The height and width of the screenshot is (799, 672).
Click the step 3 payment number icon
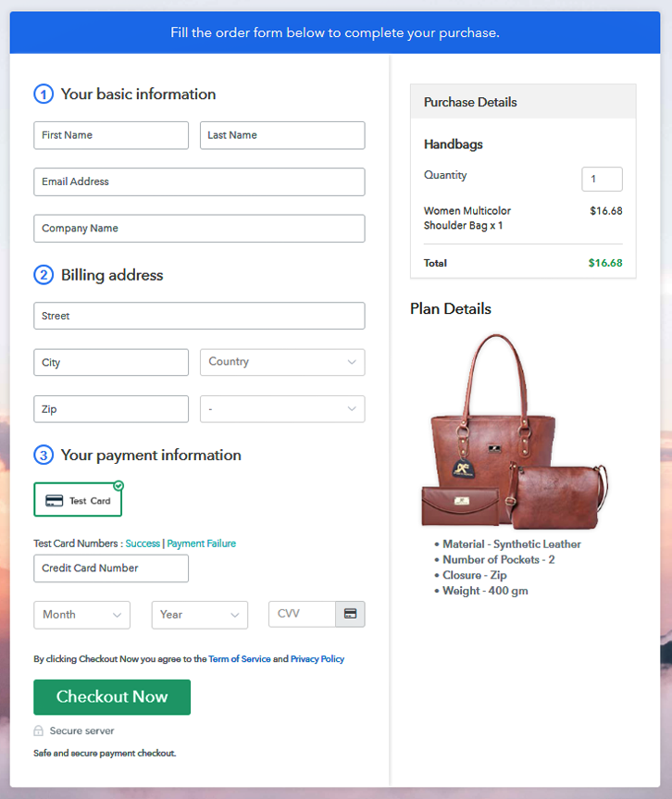44,455
